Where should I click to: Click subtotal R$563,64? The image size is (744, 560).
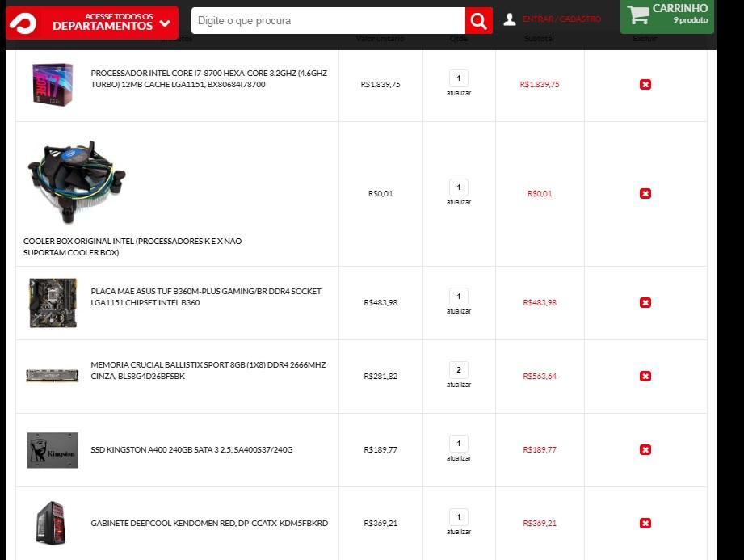(540, 377)
